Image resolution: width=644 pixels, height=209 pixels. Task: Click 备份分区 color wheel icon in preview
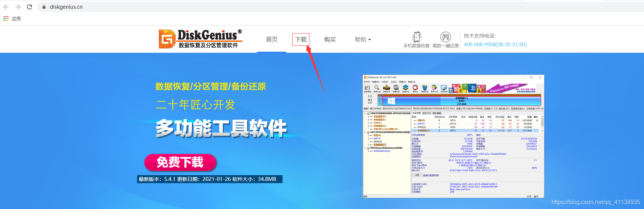tap(434, 89)
